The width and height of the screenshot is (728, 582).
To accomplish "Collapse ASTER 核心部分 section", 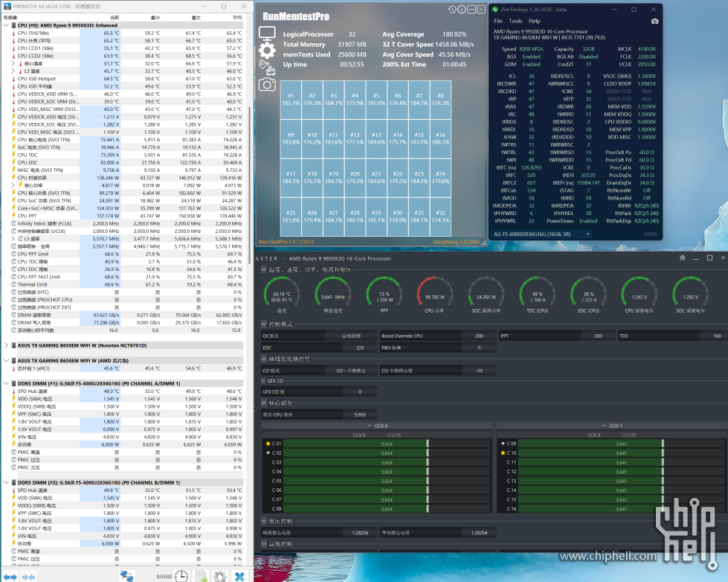I will [x=264, y=403].
